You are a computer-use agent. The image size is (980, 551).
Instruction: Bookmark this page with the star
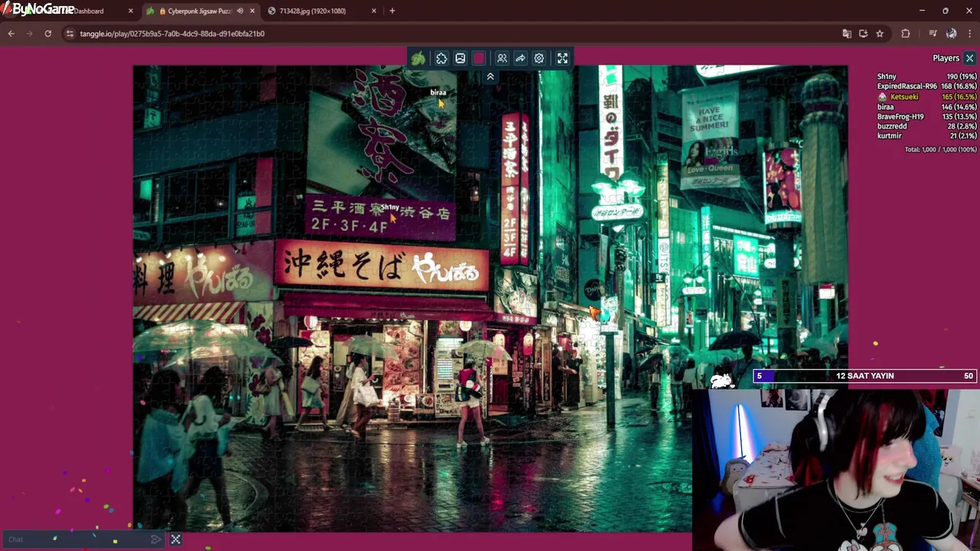point(880,34)
